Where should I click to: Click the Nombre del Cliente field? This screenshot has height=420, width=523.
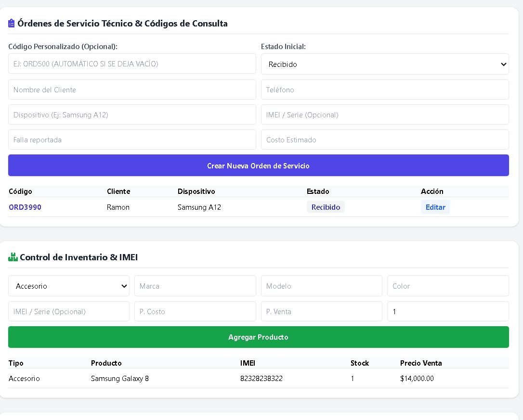132,89
